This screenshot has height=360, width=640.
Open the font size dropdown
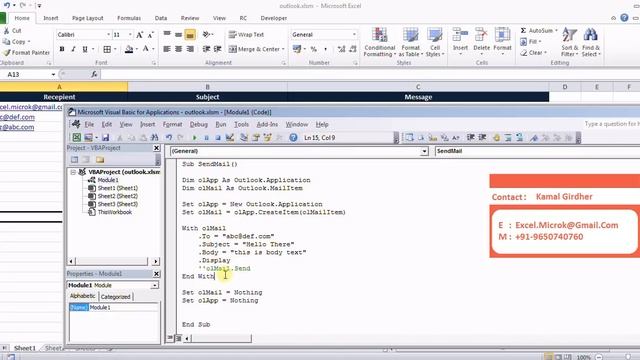(130, 35)
